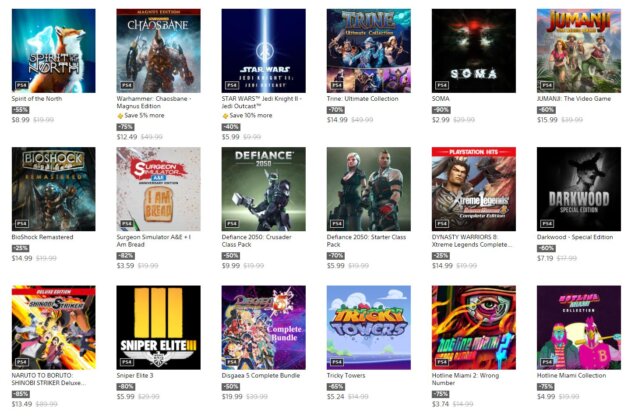This screenshot has width=628, height=420.
Task: Select the Disgaea 5 Complete Bundle title link
Action: (261, 376)
